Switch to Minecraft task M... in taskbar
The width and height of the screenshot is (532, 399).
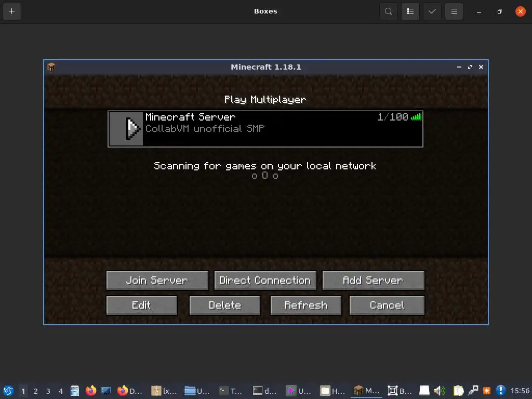click(x=366, y=391)
